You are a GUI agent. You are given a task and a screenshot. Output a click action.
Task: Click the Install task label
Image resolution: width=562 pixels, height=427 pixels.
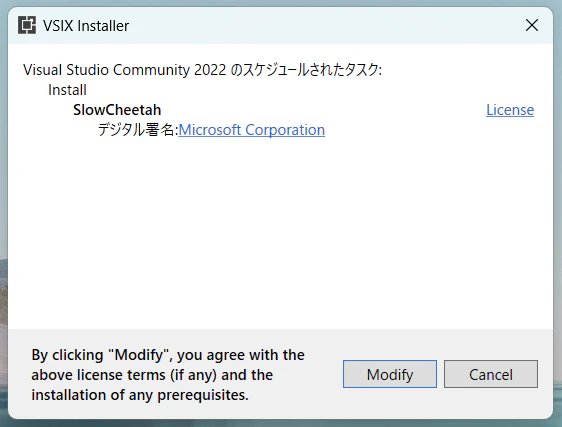point(67,90)
